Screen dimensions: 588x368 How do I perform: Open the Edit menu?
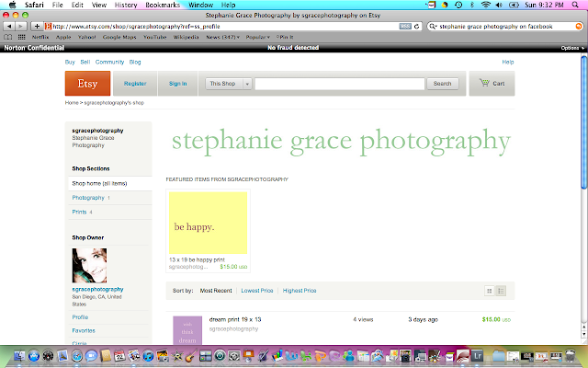[77, 5]
